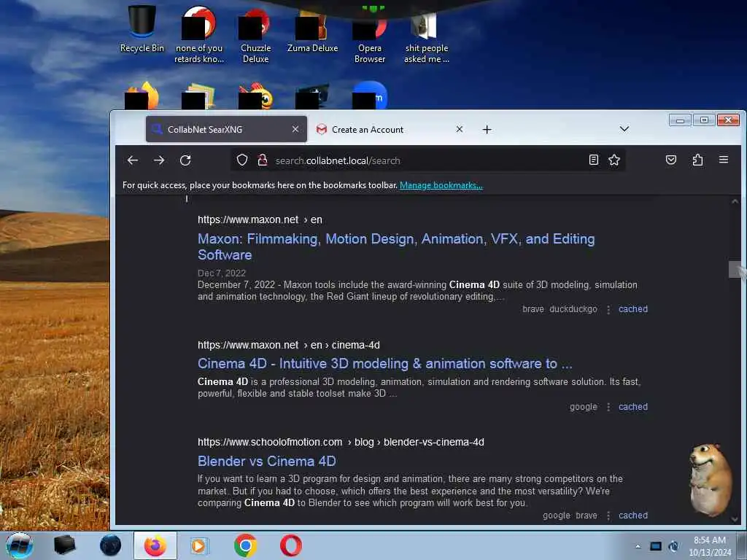Toggle reader view in address bar
Screen dimensions: 747x560
pyautogui.click(x=594, y=160)
